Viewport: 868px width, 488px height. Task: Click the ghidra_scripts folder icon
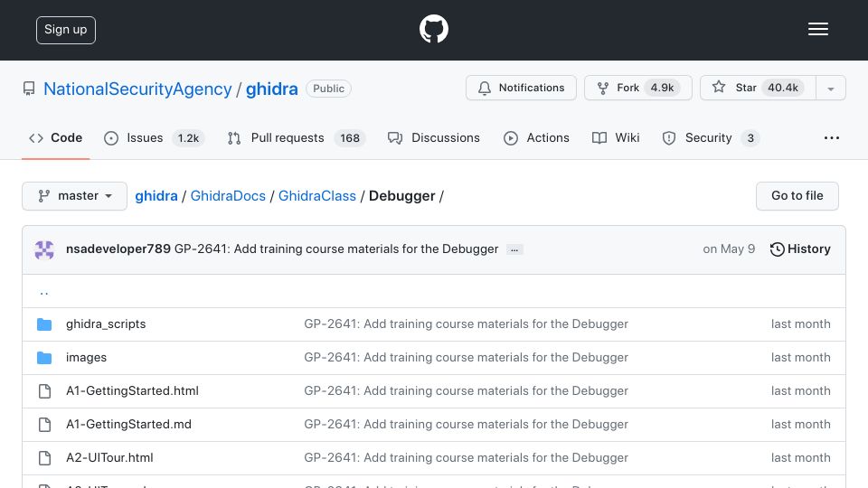[44, 324]
